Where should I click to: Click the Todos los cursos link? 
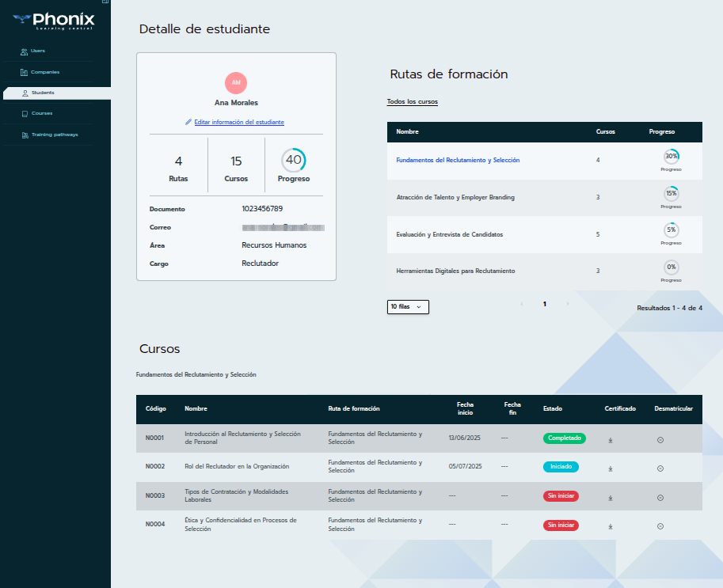(412, 102)
